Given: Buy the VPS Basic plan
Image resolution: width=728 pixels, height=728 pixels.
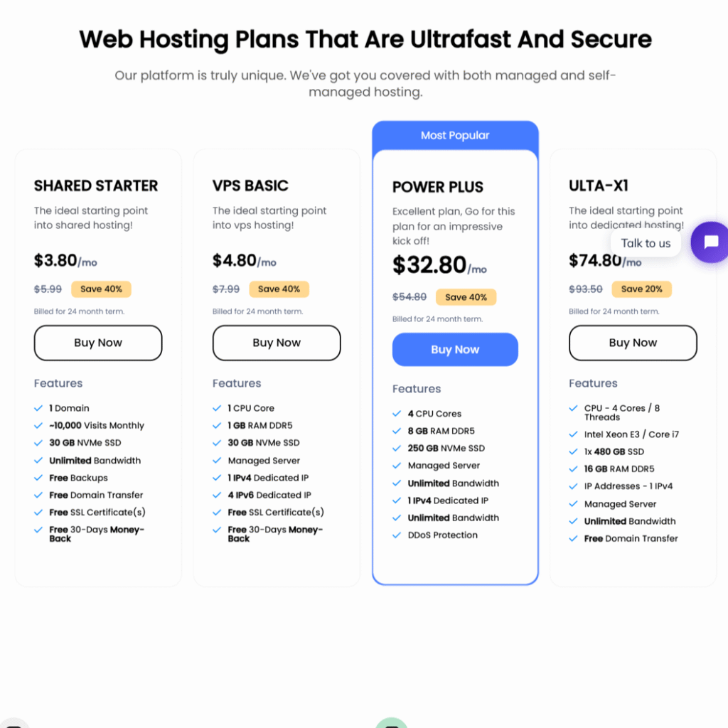Looking at the screenshot, I should 277,343.
